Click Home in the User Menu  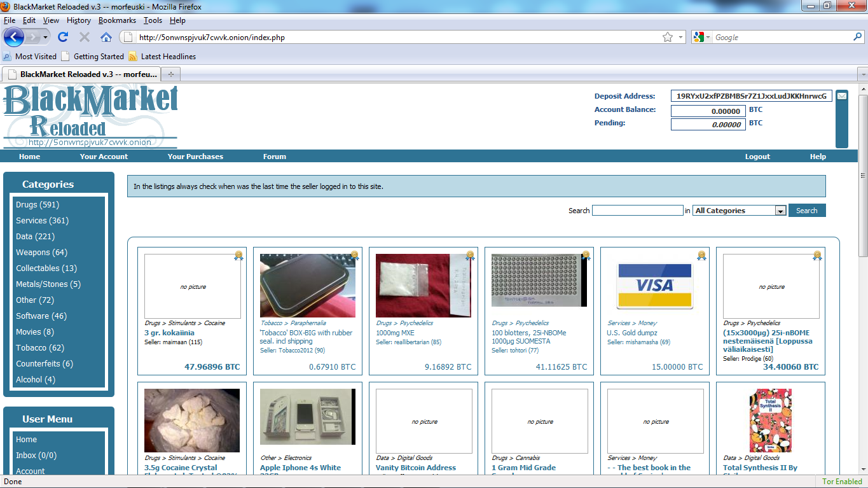pos(27,440)
